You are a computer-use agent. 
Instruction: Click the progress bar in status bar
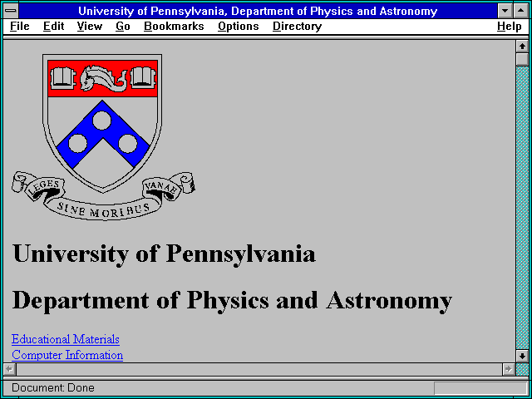point(480,387)
